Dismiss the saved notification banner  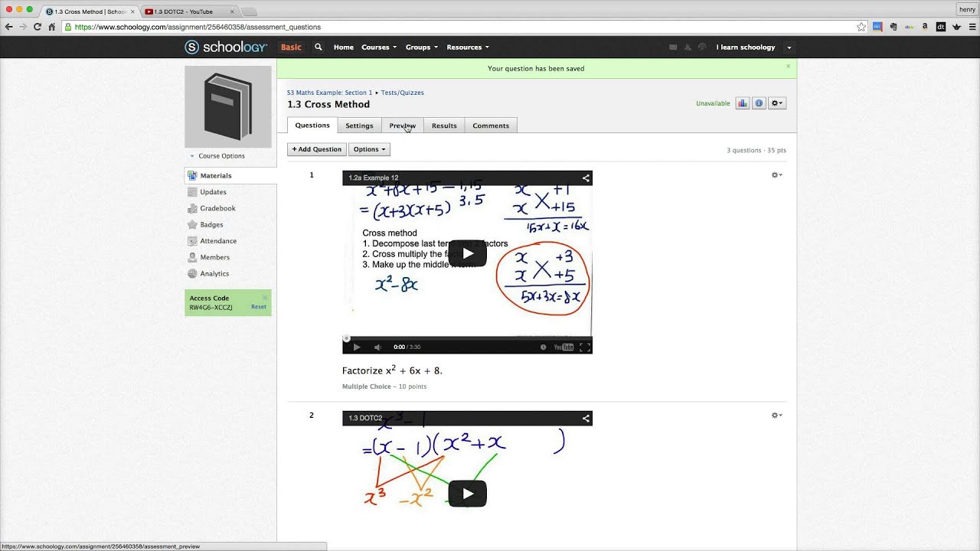click(788, 67)
